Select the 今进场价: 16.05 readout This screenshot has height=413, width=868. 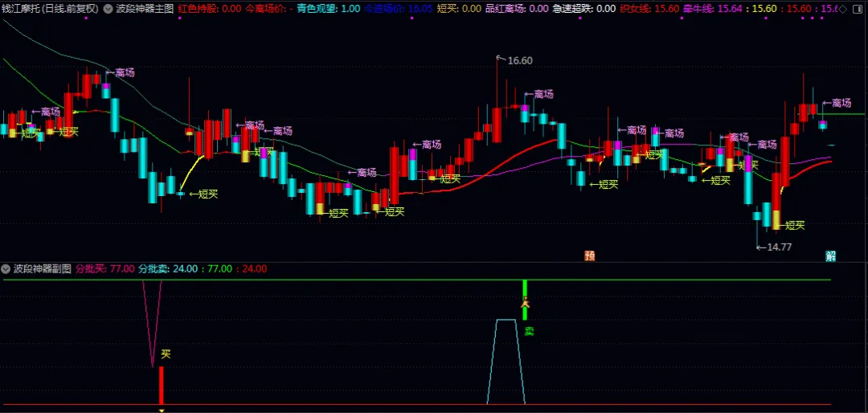(x=398, y=9)
